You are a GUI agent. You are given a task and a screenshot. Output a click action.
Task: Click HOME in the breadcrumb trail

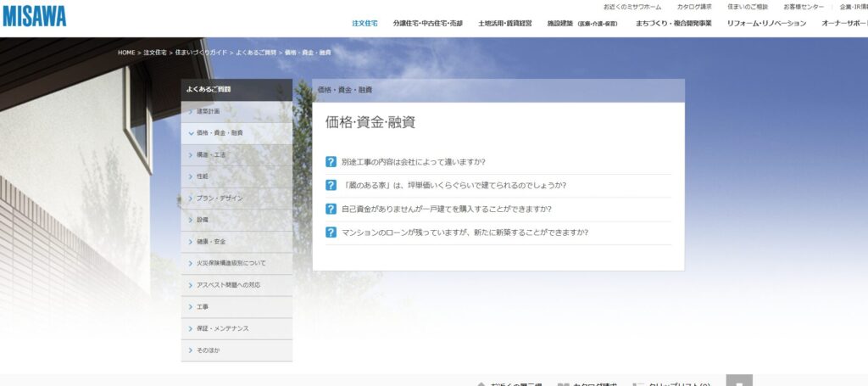126,53
